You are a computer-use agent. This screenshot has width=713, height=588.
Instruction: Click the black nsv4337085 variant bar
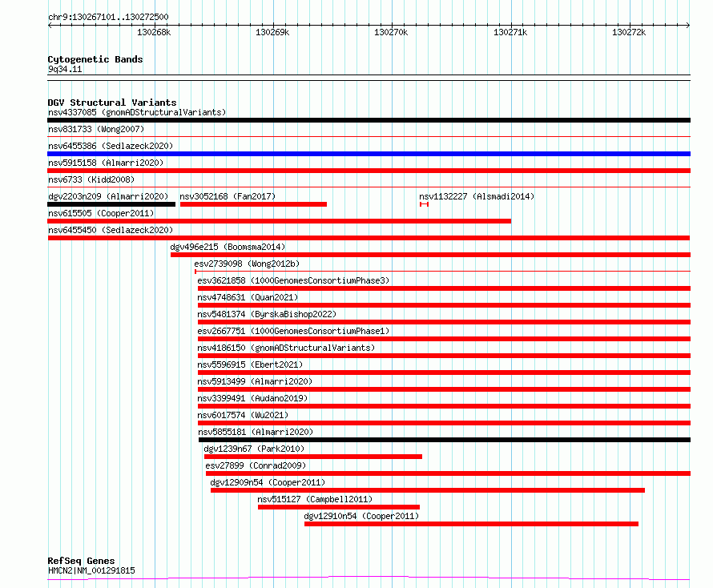click(x=369, y=120)
